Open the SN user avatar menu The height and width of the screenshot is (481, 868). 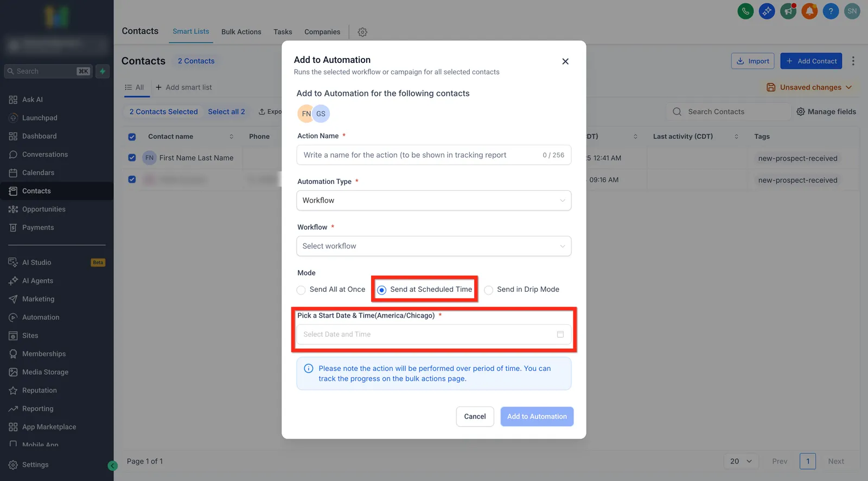(x=852, y=11)
